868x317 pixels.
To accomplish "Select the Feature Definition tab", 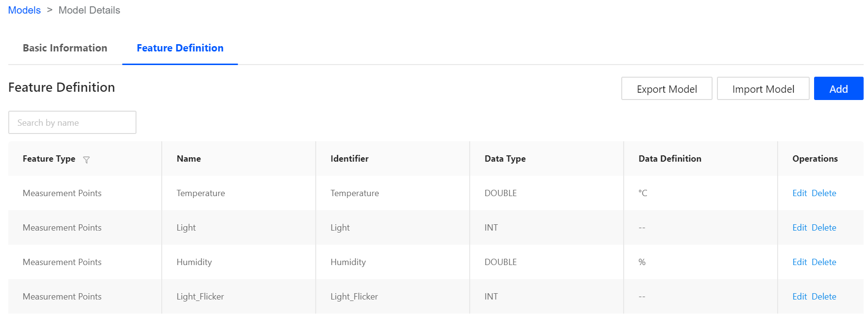I will click(x=180, y=48).
